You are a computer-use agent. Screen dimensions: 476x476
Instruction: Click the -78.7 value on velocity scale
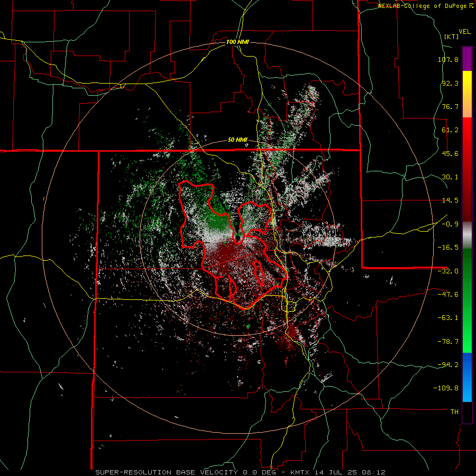[448, 342]
